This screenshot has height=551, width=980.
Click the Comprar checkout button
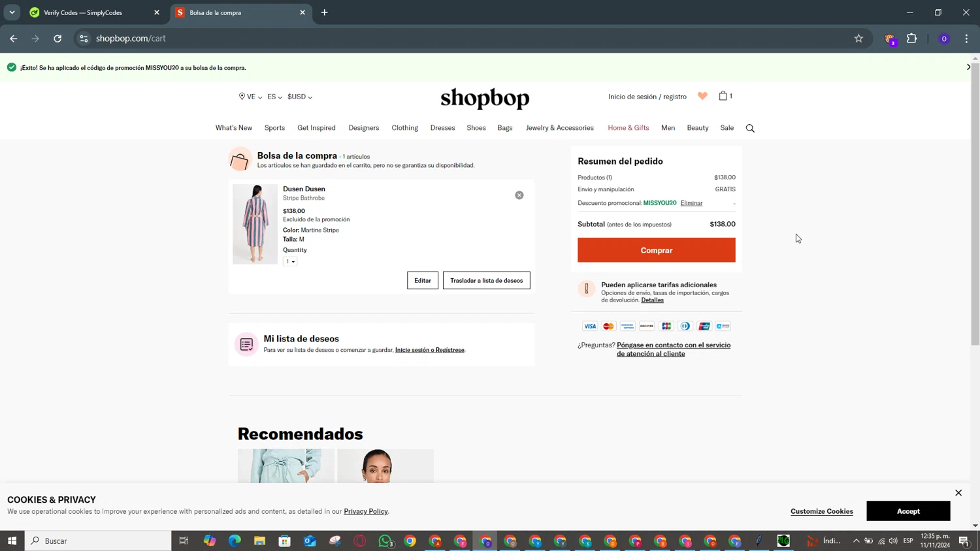click(x=657, y=250)
